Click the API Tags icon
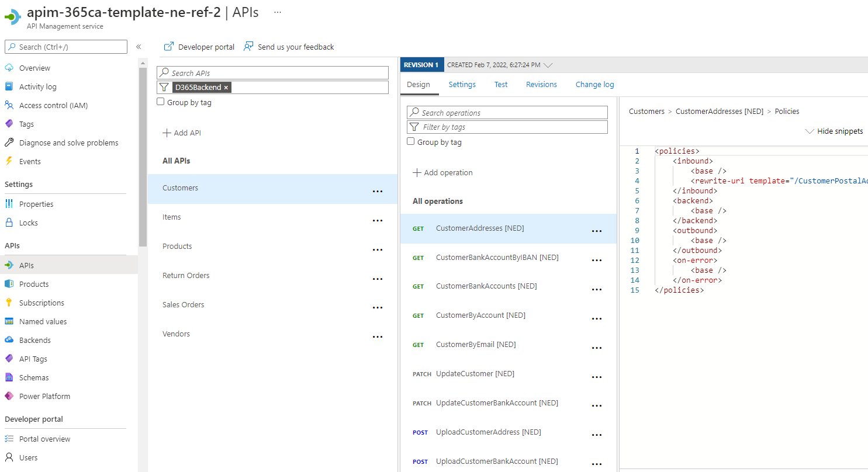The image size is (868, 472). (x=9, y=359)
